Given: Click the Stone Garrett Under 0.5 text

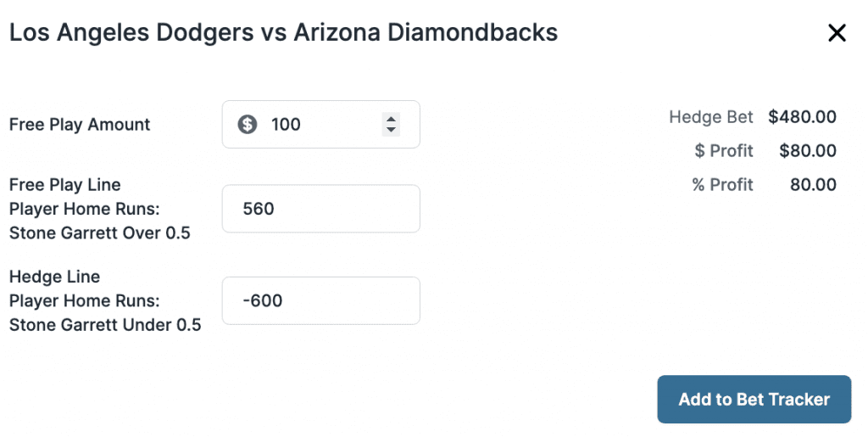Looking at the screenshot, I should point(105,324).
